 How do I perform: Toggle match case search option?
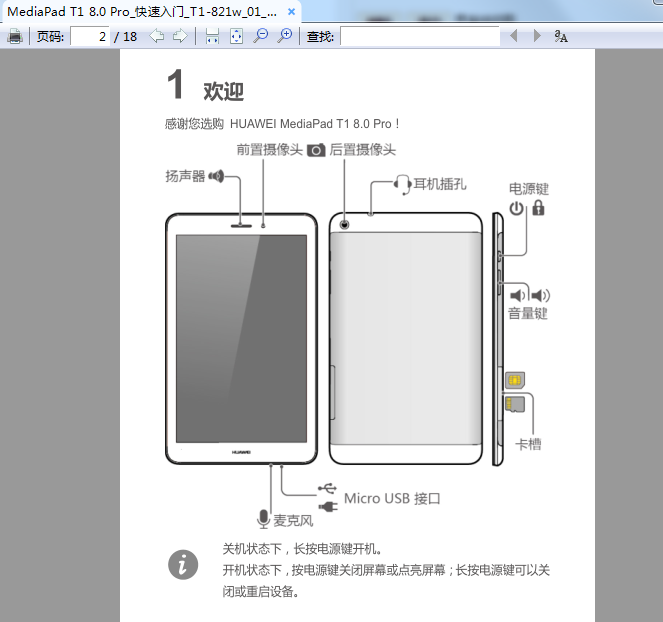click(x=561, y=36)
